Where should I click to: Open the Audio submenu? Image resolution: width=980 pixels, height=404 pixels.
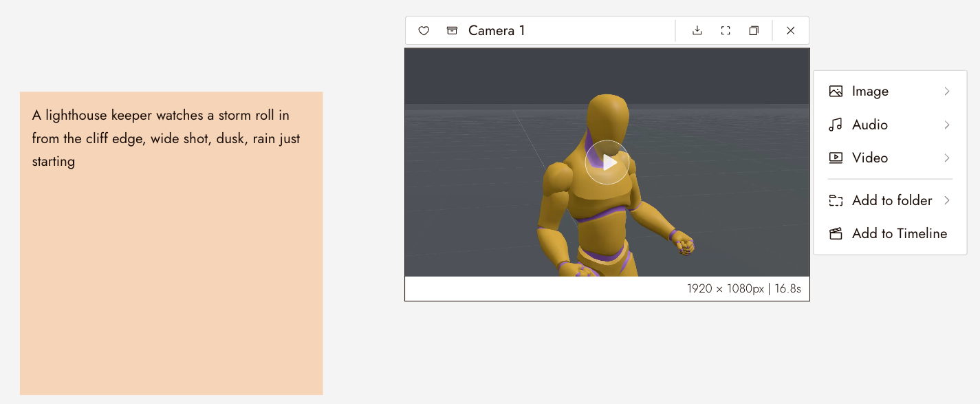point(890,125)
